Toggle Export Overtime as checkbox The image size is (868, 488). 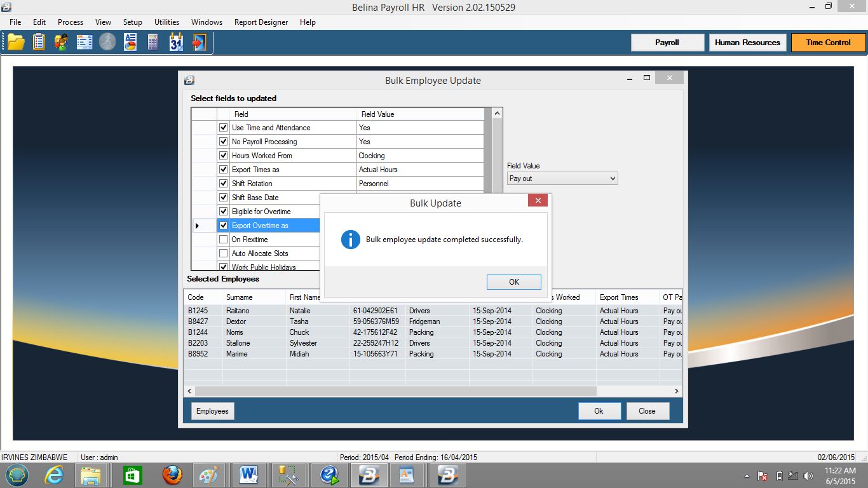coord(223,226)
